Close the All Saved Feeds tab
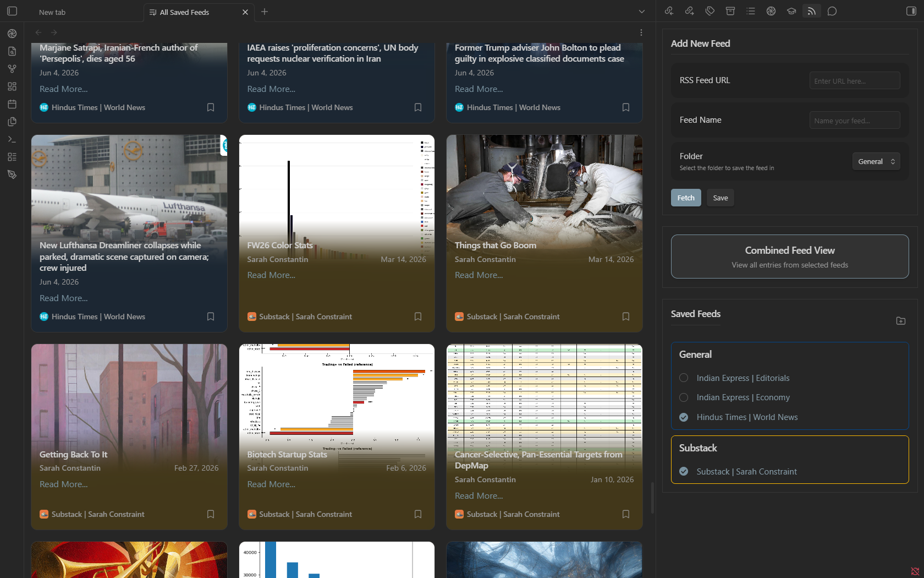 [x=245, y=12]
